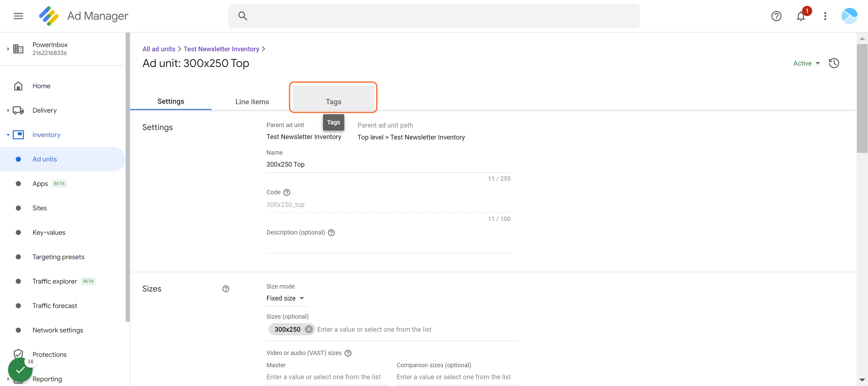Image resolution: width=868 pixels, height=386 pixels.
Task: Open Apps BETA in sidebar
Action: tap(63, 184)
